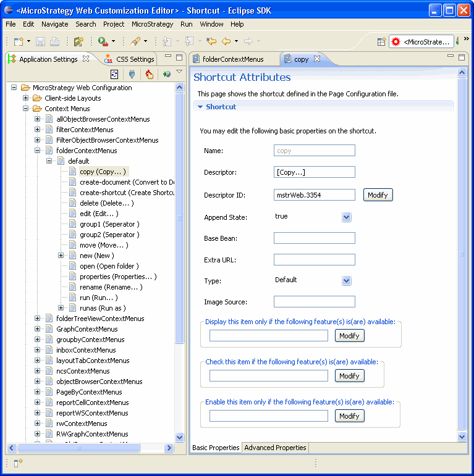
Task: Switch to CSS Settings tab
Action: point(129,59)
